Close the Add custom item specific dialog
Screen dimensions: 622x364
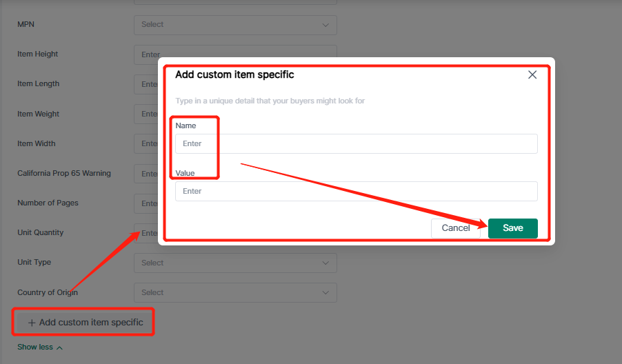click(x=532, y=75)
